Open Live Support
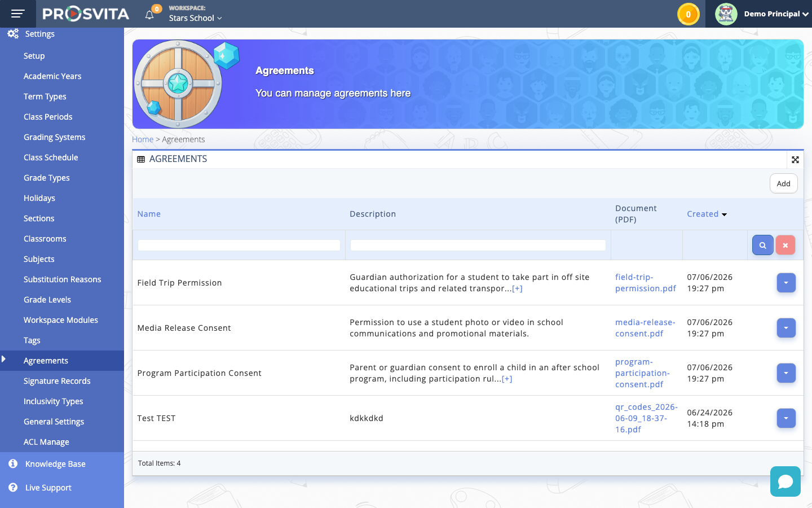 coord(48,488)
